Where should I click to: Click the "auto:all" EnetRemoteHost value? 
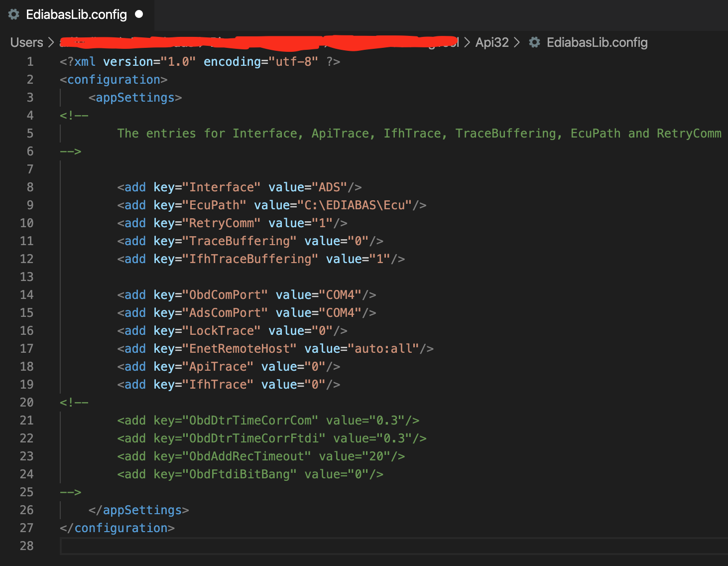pyautogui.click(x=383, y=349)
